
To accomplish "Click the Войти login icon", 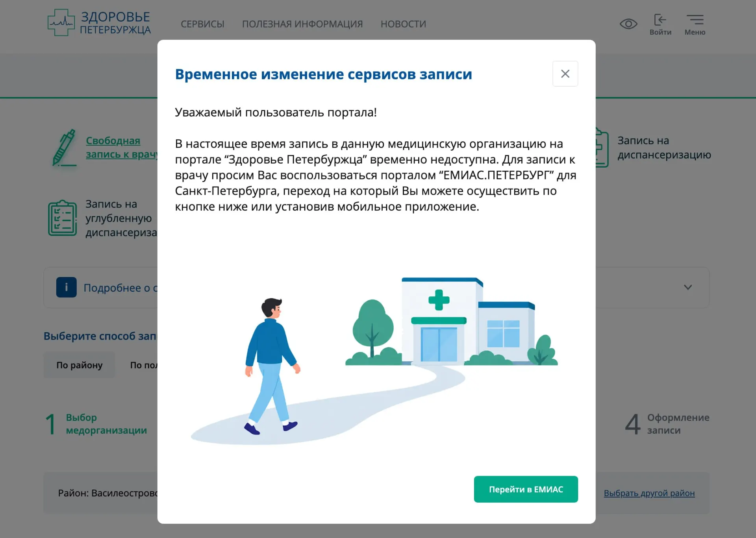I will point(660,24).
